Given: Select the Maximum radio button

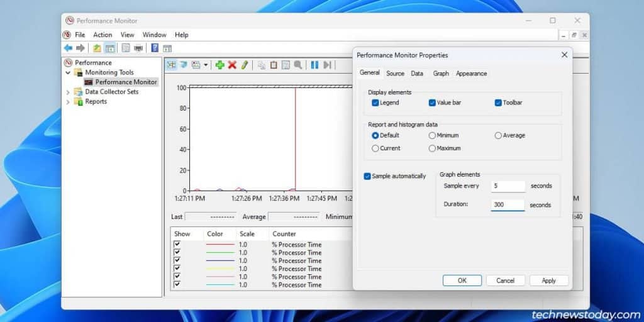Looking at the screenshot, I should point(432,148).
